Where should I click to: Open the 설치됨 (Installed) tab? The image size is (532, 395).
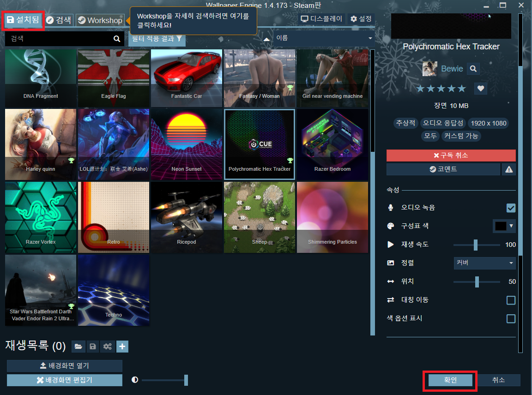(23, 20)
